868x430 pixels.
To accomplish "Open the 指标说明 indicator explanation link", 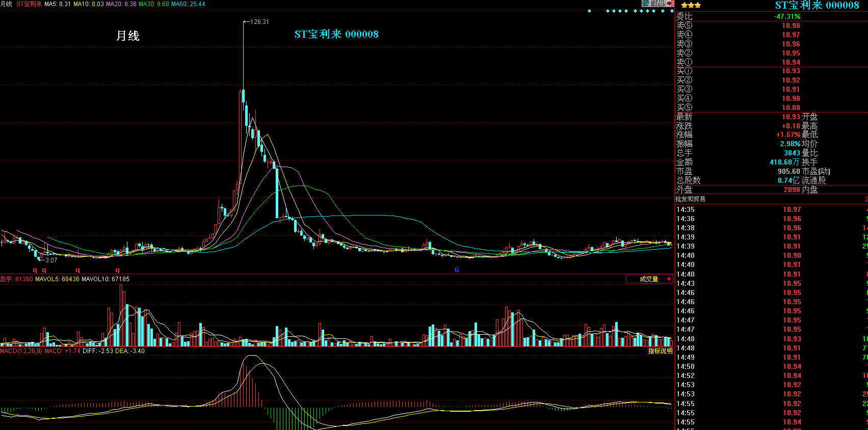I will [660, 351].
